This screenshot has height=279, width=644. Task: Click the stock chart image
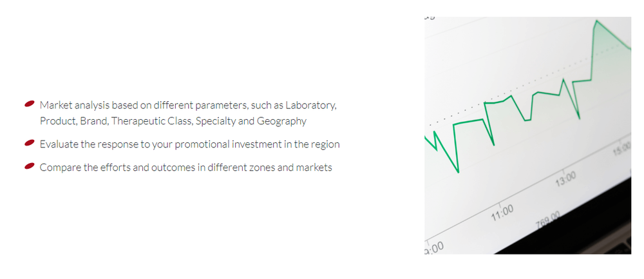point(528,135)
